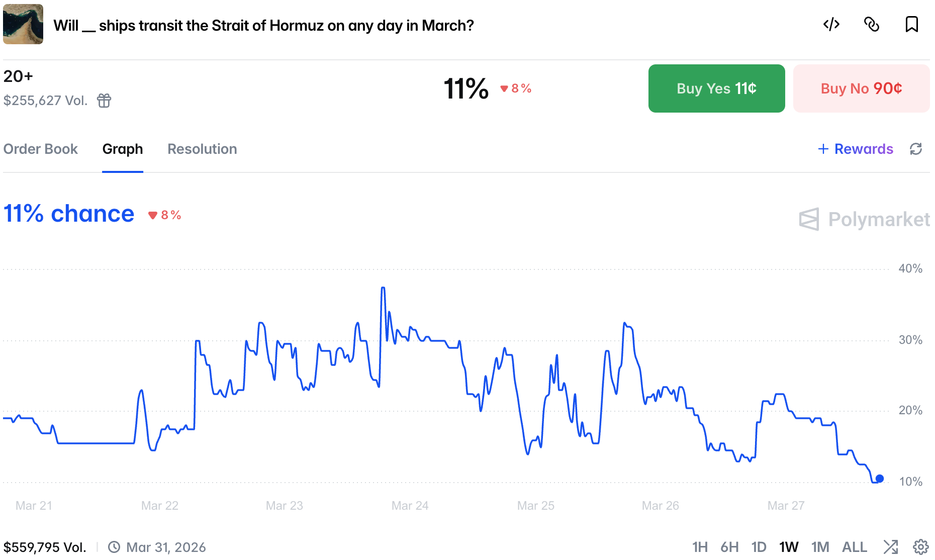Open the Rewards link
The image size is (935, 560).
pos(856,149)
